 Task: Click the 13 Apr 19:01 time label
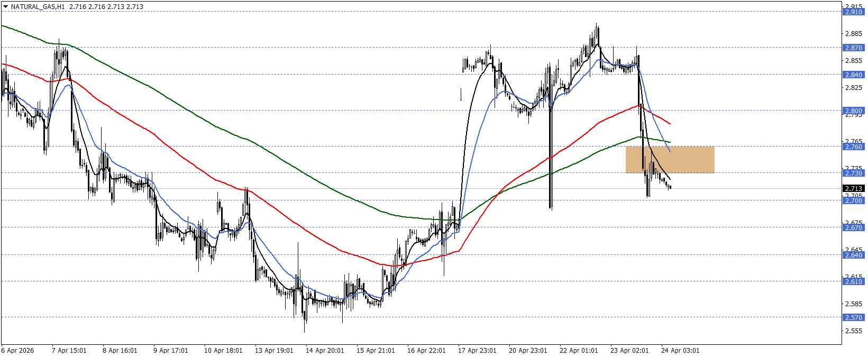click(274, 351)
